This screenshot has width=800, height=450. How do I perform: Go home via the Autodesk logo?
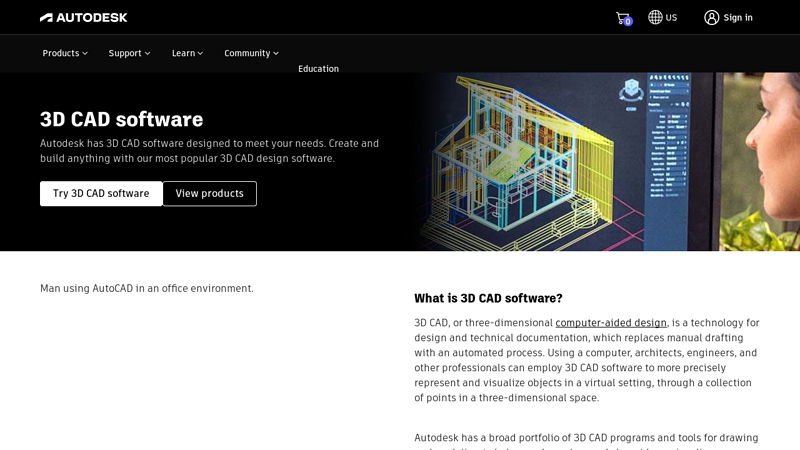84,17
